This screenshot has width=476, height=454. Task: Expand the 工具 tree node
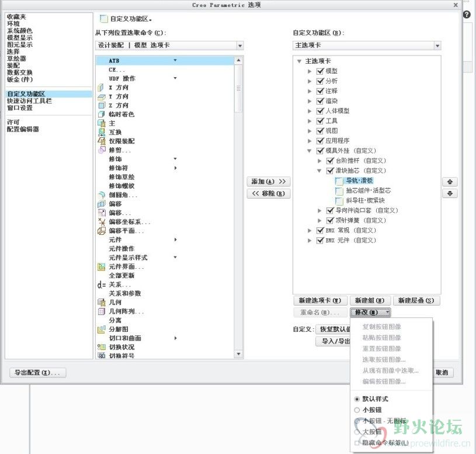coord(310,121)
